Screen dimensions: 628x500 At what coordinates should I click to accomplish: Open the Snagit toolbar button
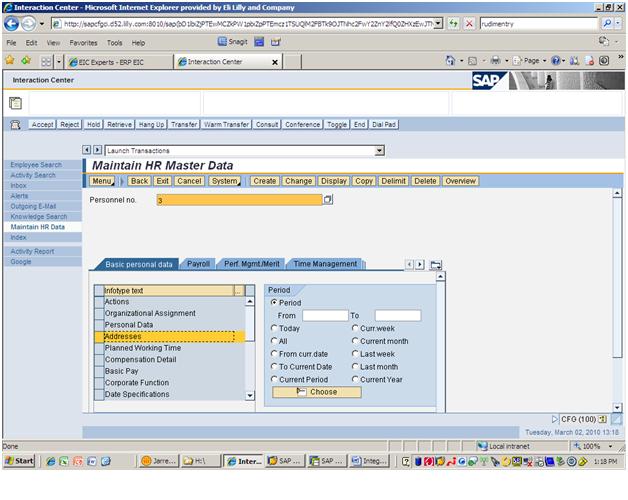coord(233,42)
